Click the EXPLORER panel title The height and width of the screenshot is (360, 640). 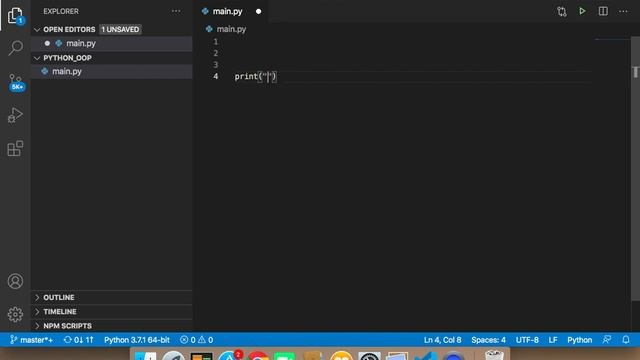[x=61, y=11]
